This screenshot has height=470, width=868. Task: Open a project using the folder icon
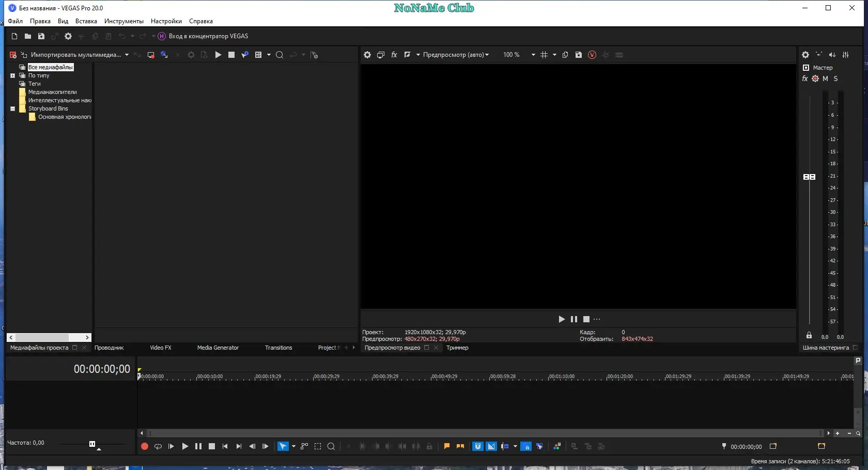28,36
